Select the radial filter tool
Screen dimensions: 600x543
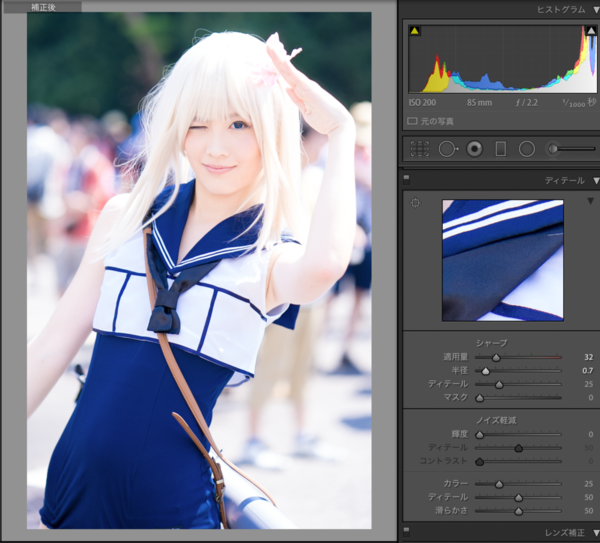coord(527,149)
